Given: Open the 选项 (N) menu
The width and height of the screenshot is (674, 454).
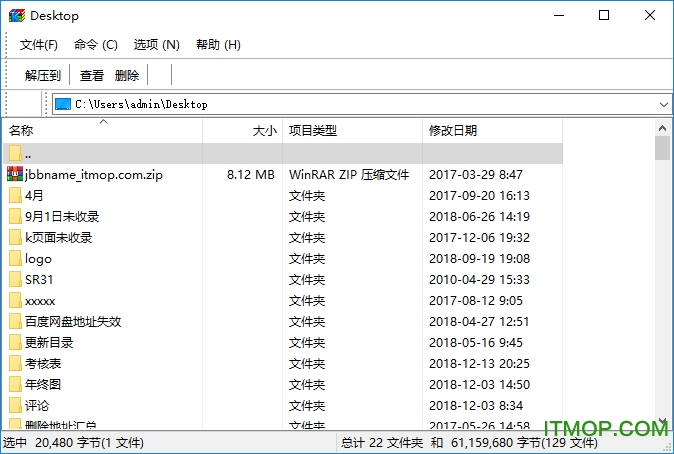Looking at the screenshot, I should click(x=156, y=44).
